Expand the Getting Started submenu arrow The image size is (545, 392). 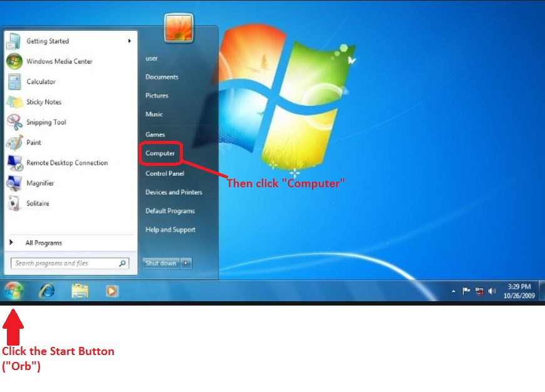click(129, 41)
